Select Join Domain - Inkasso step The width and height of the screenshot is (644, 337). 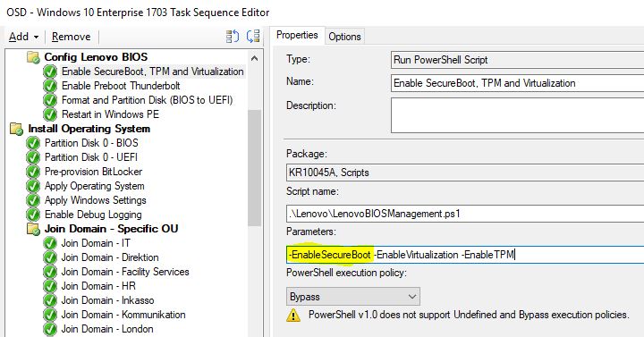click(x=107, y=300)
